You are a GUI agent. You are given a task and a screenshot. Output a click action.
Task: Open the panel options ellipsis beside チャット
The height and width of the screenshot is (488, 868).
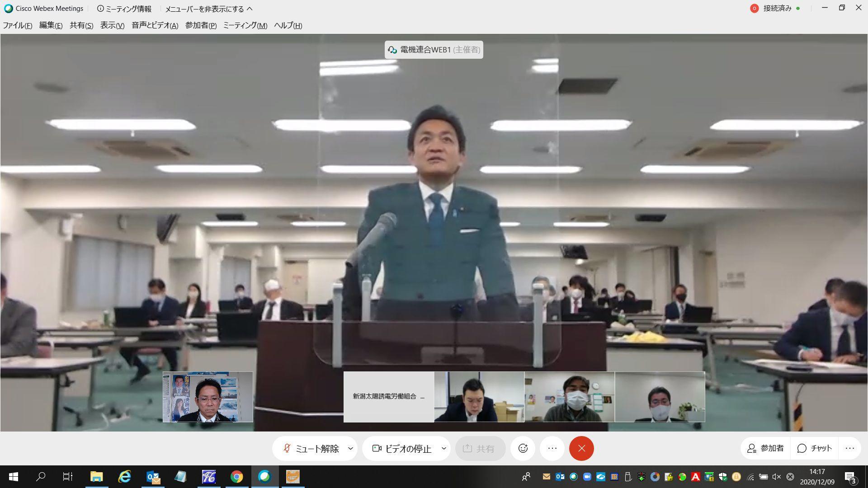pos(849,448)
